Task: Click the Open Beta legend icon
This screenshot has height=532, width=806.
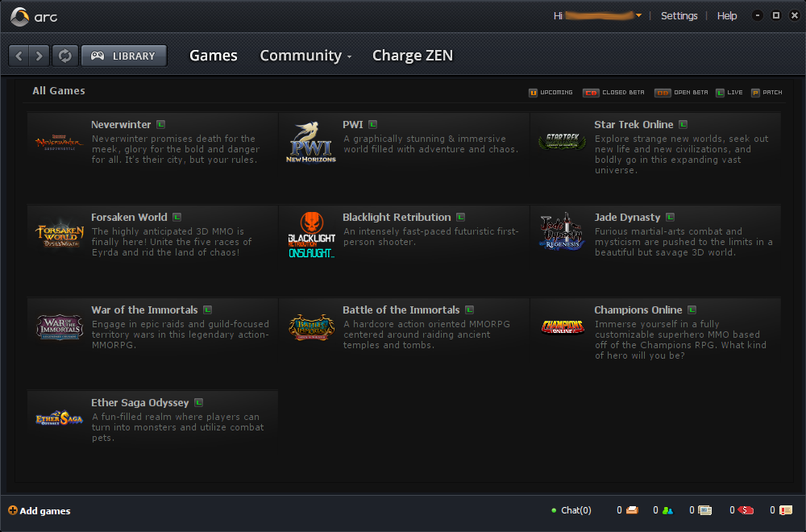Action: (662, 93)
